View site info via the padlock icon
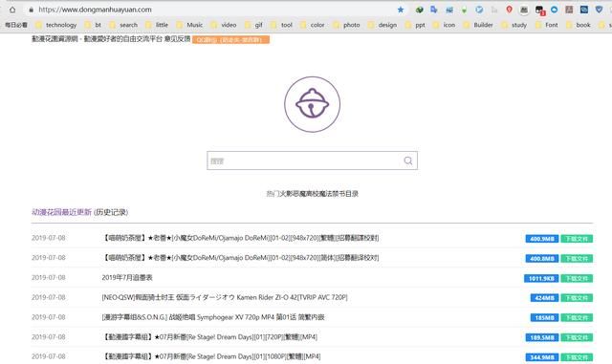612x364 pixels. 31,10
